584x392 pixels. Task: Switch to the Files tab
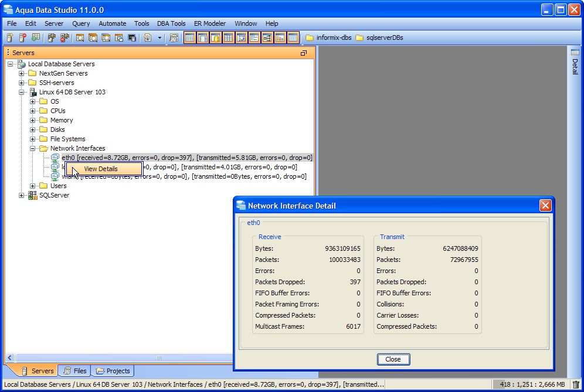75,371
